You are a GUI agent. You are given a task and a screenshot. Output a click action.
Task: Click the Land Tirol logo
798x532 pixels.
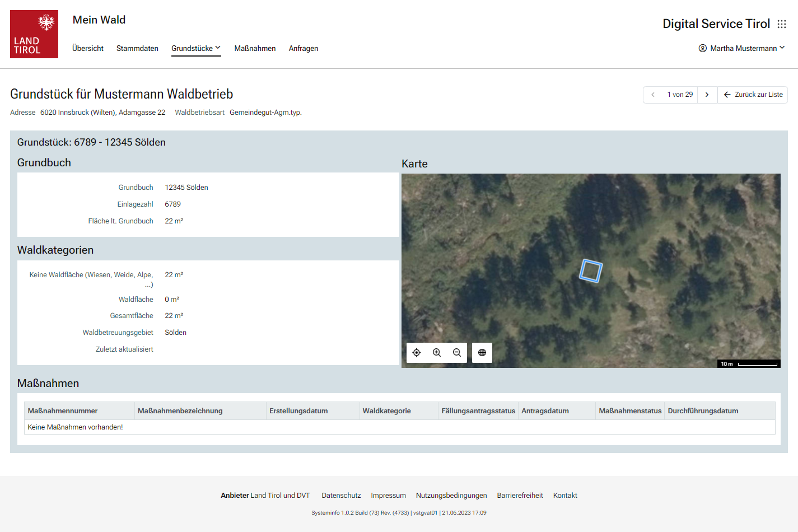click(x=34, y=34)
